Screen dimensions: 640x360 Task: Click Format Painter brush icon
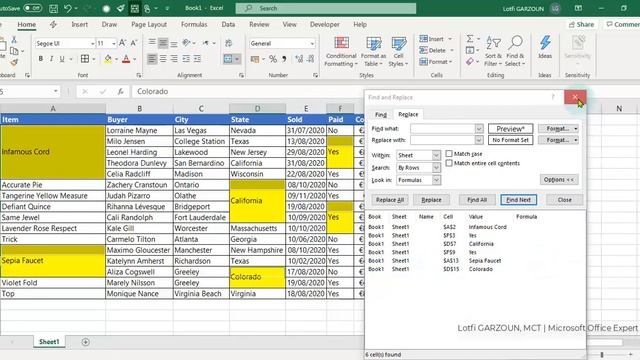pos(14,62)
